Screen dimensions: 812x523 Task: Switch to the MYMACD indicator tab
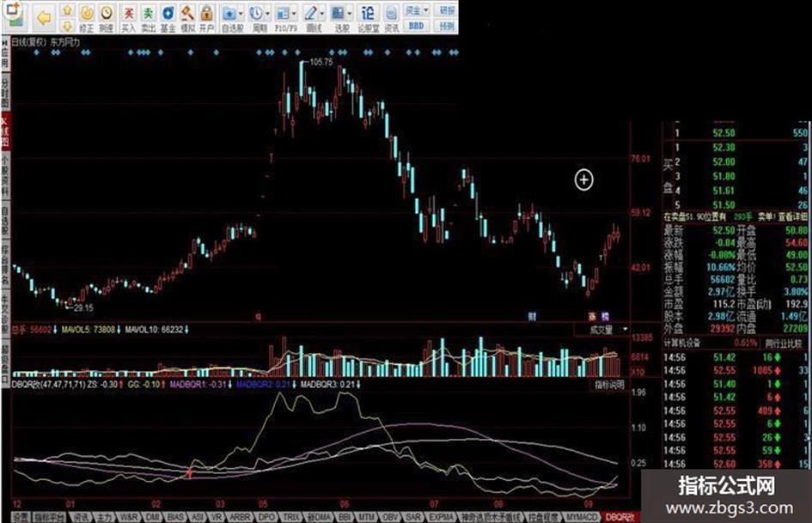tap(582, 517)
